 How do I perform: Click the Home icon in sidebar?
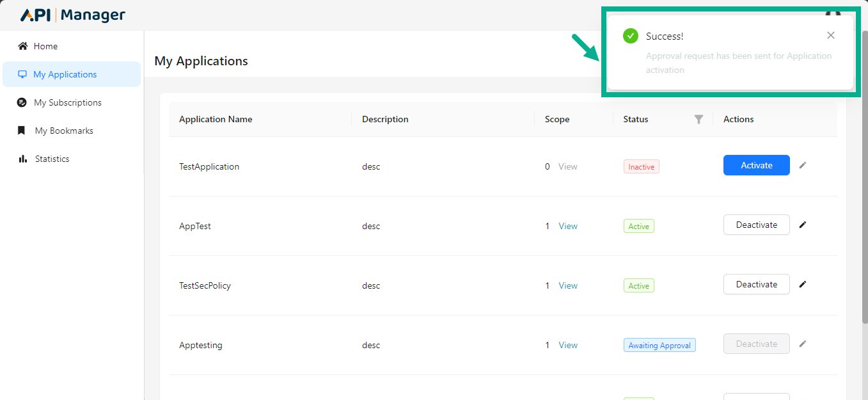click(23, 46)
